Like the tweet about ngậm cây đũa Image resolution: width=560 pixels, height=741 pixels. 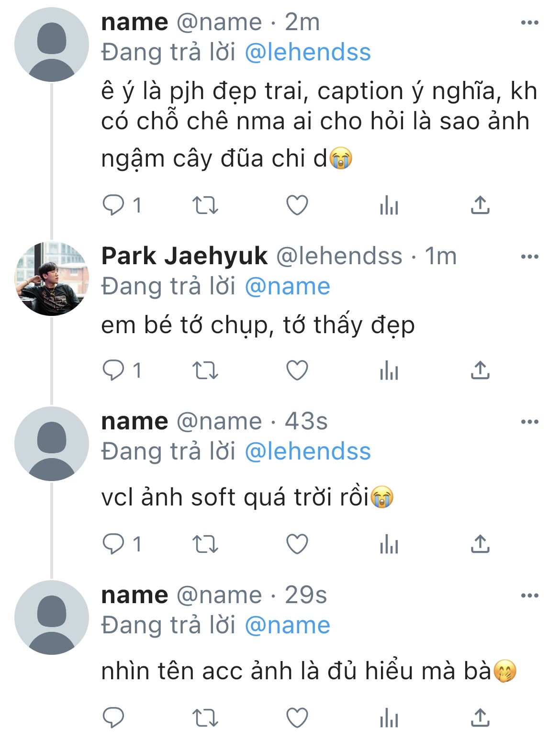coord(297,205)
